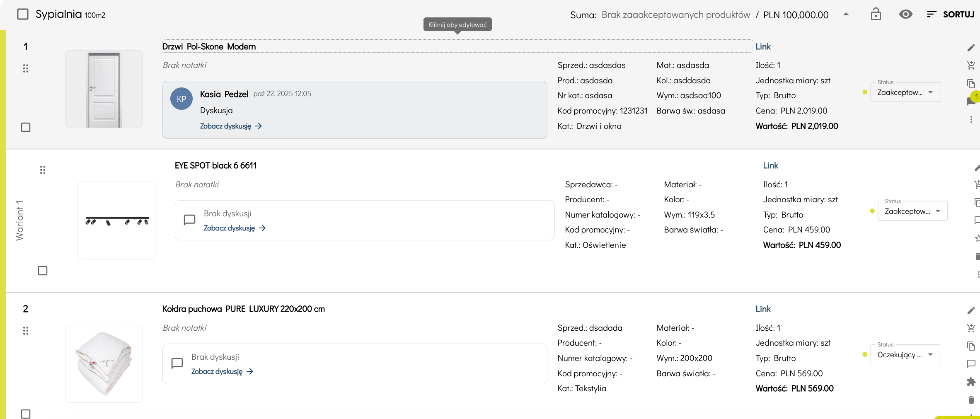This screenshot has width=980, height=419.
Task: Click the puzzle piece icon for Kołdra puchowa
Action: point(971,382)
